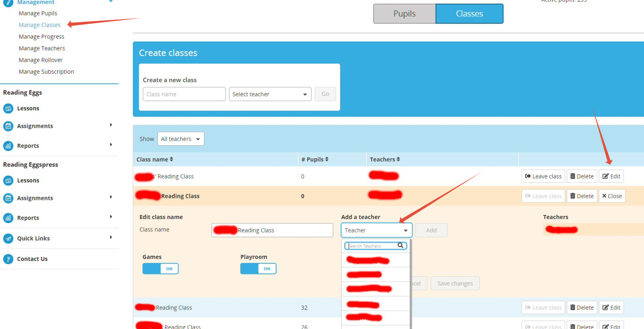Open Manage Subscription in sidebar
644x329 pixels.
[46, 72]
